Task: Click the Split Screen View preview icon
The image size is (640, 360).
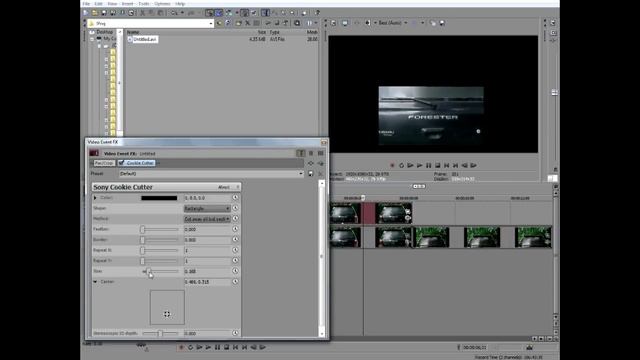Action: [x=368, y=23]
